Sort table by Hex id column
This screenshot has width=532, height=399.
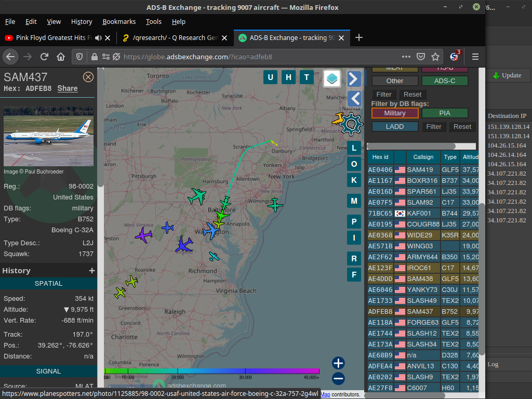[x=380, y=157]
